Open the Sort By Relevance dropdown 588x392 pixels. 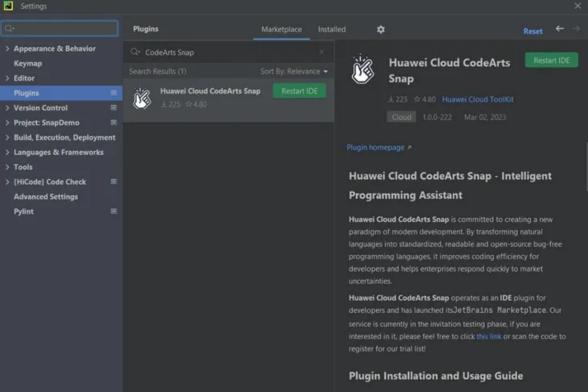point(295,71)
